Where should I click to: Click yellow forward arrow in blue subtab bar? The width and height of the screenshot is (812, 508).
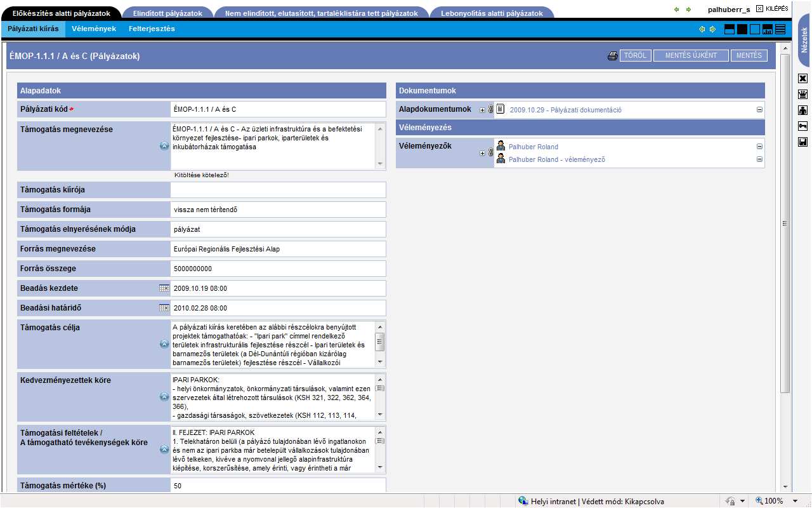click(712, 29)
